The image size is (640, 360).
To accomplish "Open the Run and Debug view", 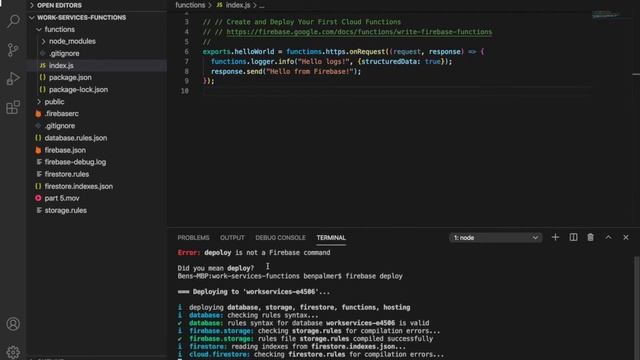I will 13,79.
